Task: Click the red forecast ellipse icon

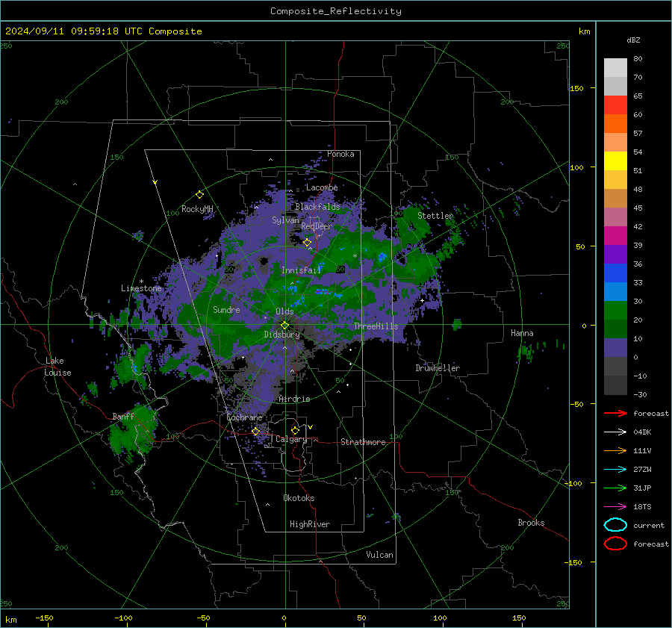Action: click(x=615, y=544)
